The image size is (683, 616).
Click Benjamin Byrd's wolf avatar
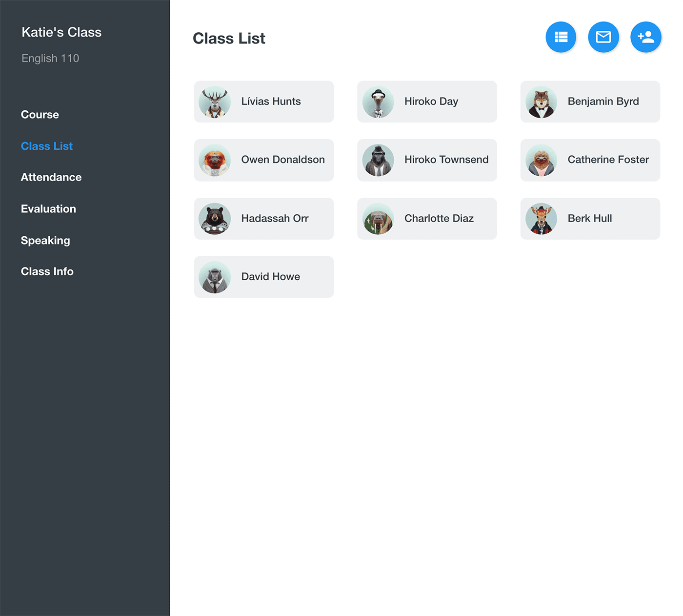coord(541,102)
